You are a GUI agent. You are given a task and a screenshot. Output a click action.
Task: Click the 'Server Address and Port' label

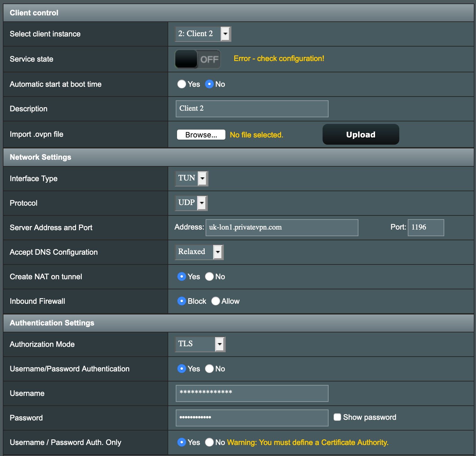point(51,228)
